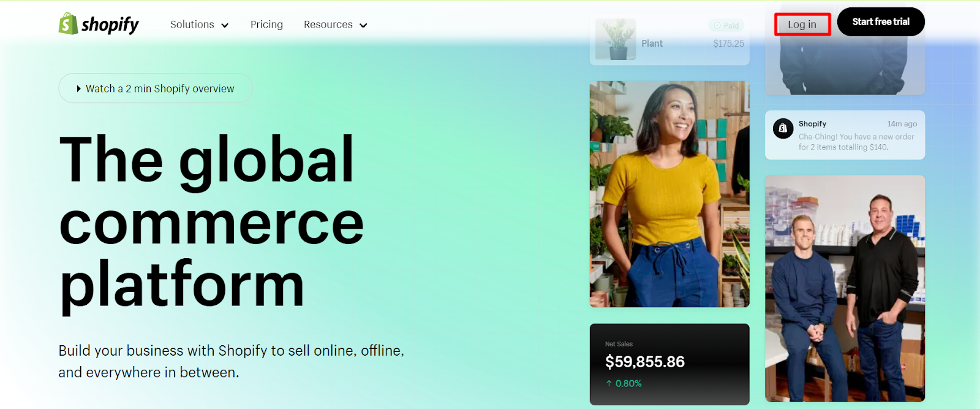This screenshot has height=409, width=980.
Task: Expand the Solutions dropdown chevron
Action: tap(225, 25)
